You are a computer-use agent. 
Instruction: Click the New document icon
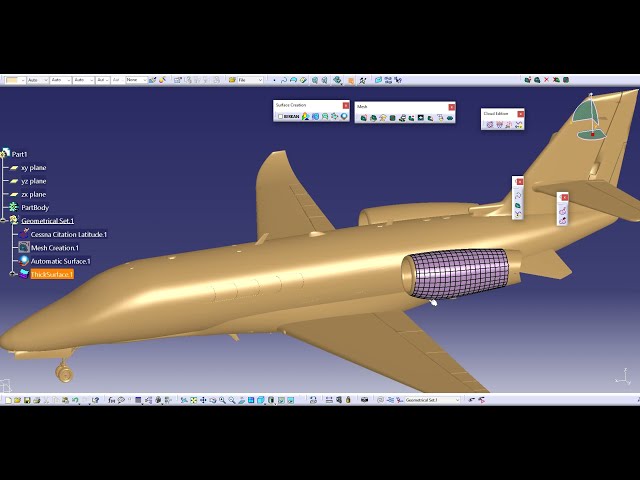pos(8,400)
